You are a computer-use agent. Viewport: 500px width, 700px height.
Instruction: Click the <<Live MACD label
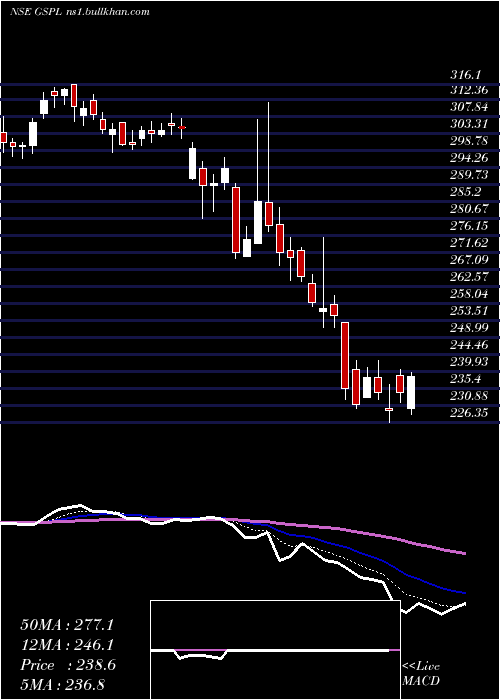pyautogui.click(x=421, y=673)
